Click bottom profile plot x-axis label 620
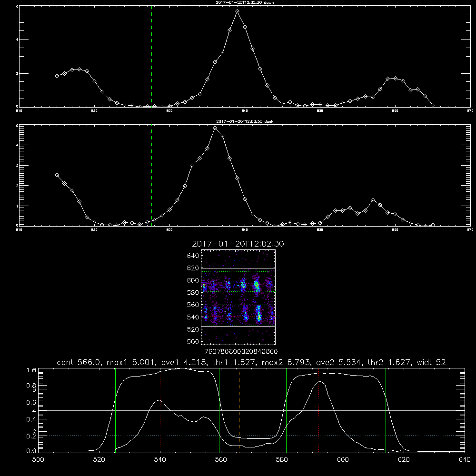476x476 pixels. (404, 460)
